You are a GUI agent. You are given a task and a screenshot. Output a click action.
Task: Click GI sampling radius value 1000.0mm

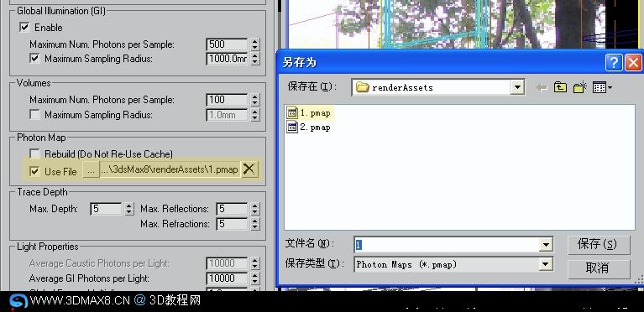point(228,59)
